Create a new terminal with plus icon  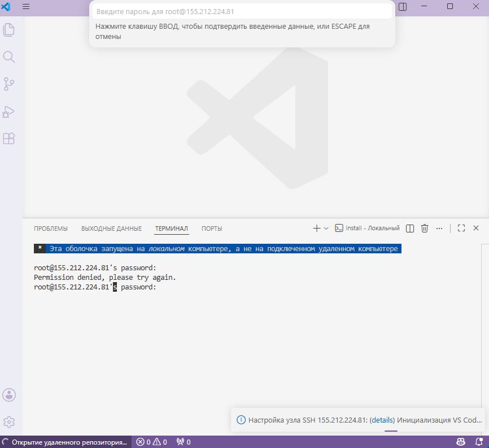click(x=317, y=229)
